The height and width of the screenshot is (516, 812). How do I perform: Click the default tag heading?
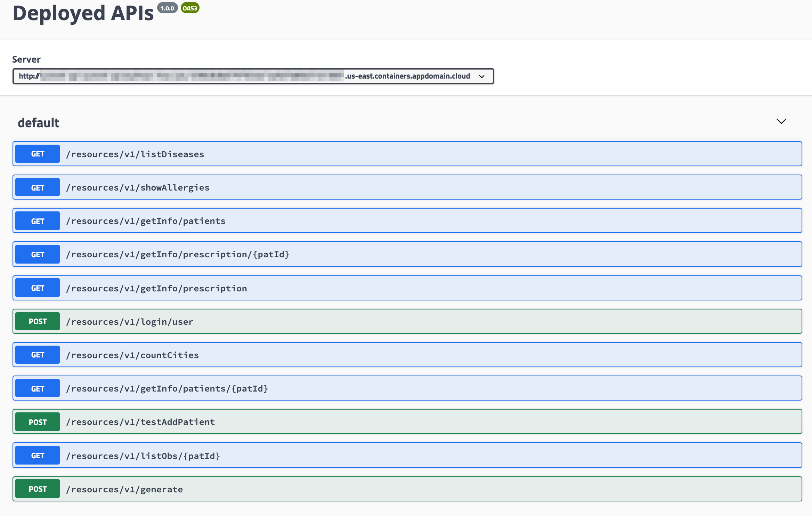pos(39,123)
